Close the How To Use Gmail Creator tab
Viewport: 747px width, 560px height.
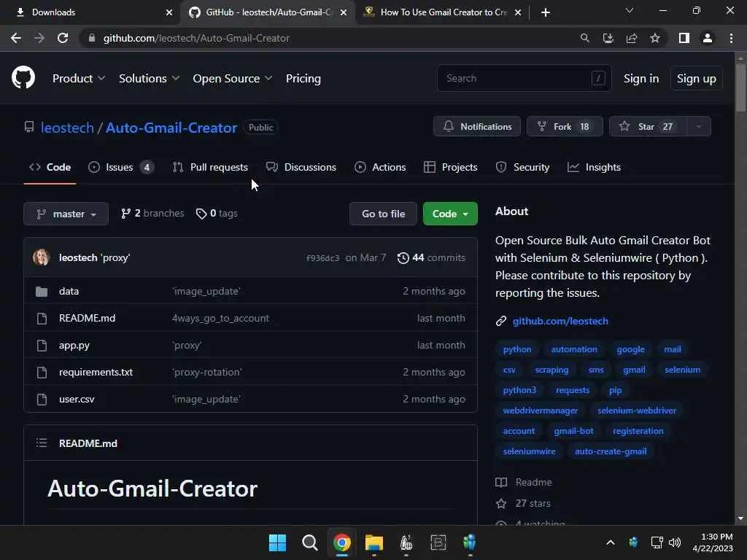[x=518, y=12]
